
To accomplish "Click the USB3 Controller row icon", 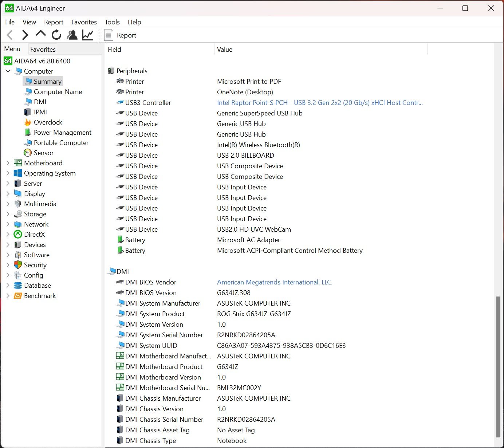I will 120,103.
